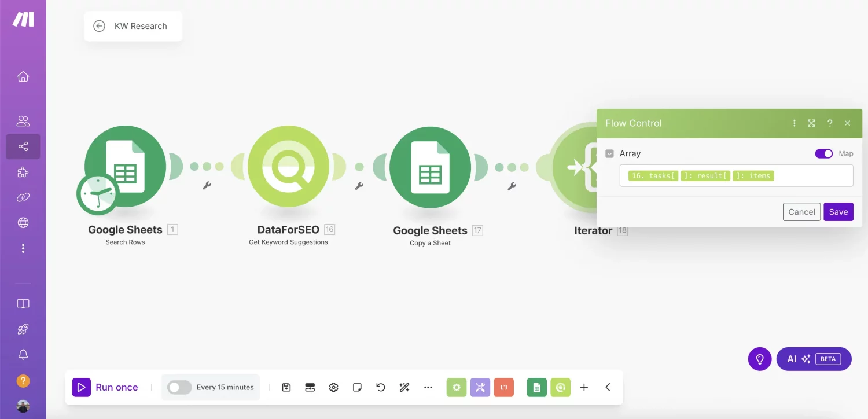Open help for the Flow Control panel
Image resolution: width=868 pixels, height=419 pixels.
(x=830, y=123)
